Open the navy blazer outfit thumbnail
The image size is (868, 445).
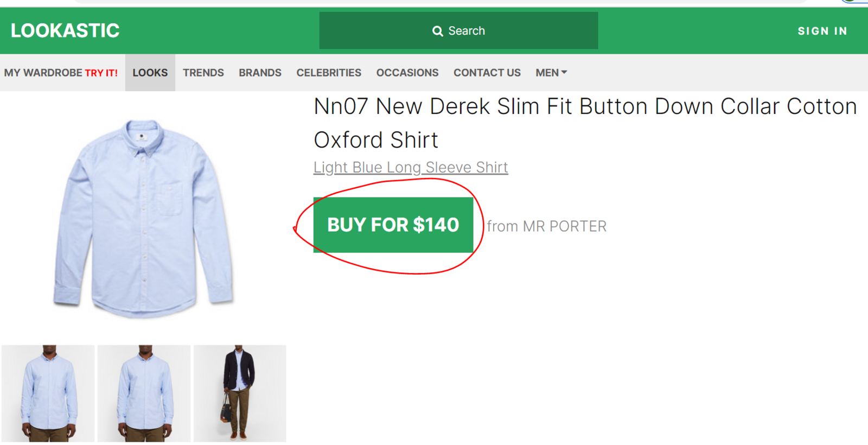click(240, 393)
